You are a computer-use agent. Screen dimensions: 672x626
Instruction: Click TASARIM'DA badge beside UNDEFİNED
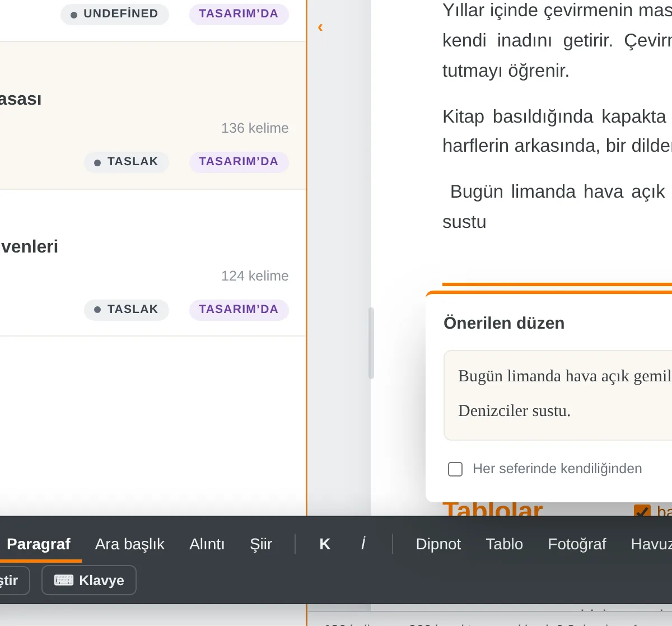(239, 13)
